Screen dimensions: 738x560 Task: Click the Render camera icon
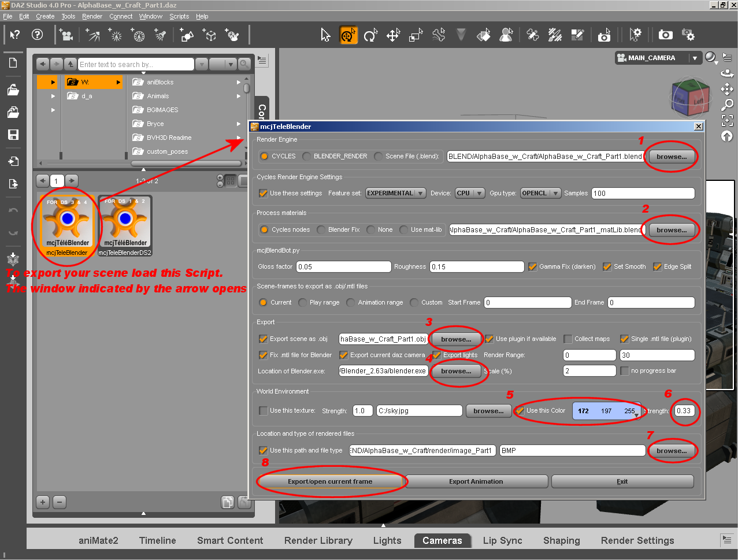[665, 35]
